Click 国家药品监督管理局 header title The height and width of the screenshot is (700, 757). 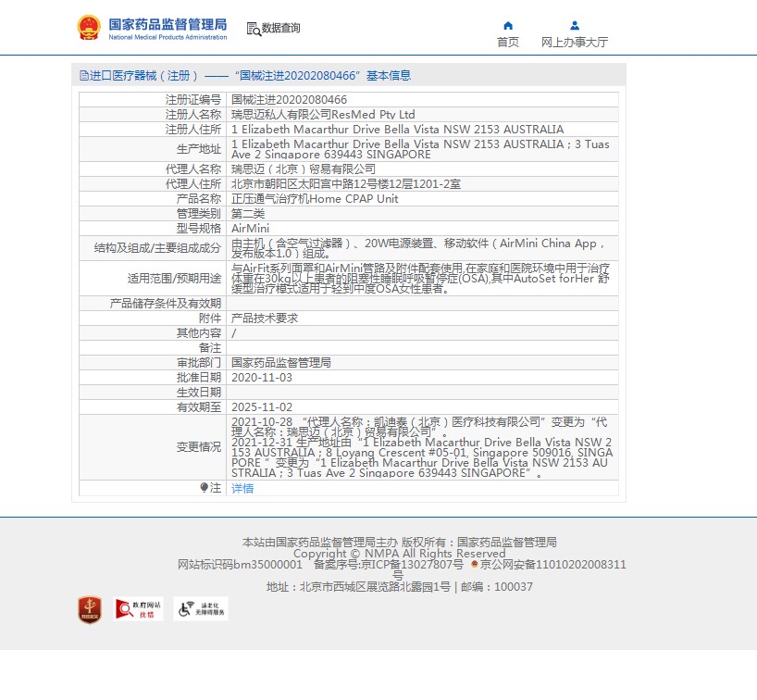[168, 24]
